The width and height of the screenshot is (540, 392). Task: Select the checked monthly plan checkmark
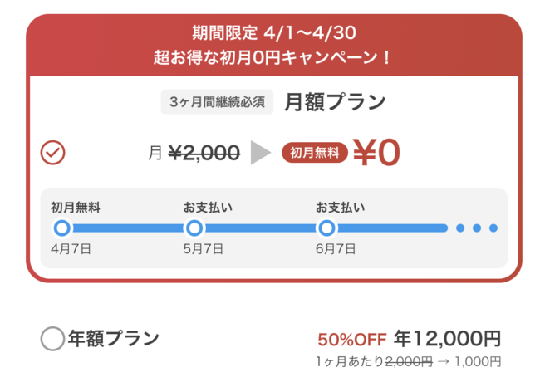tap(53, 153)
